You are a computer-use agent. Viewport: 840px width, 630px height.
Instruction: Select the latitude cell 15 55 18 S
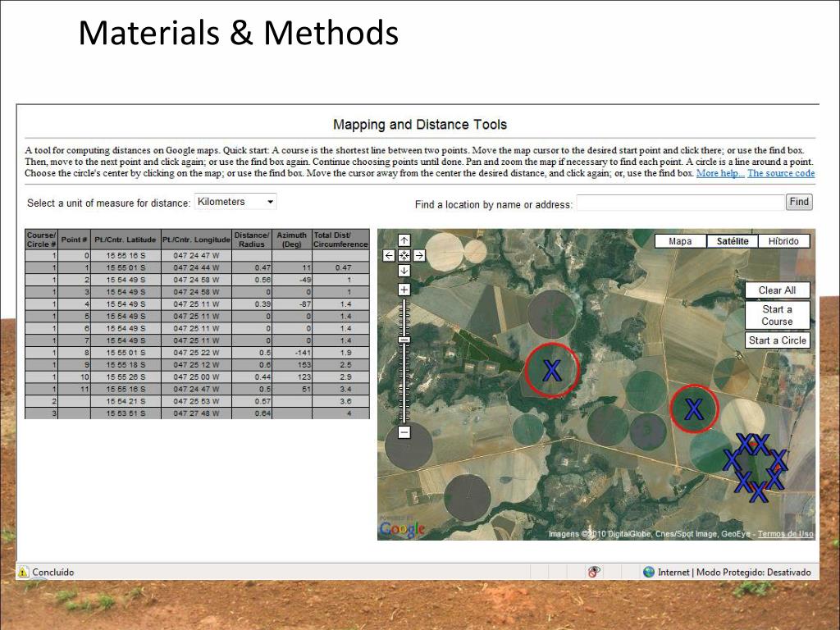126,365
